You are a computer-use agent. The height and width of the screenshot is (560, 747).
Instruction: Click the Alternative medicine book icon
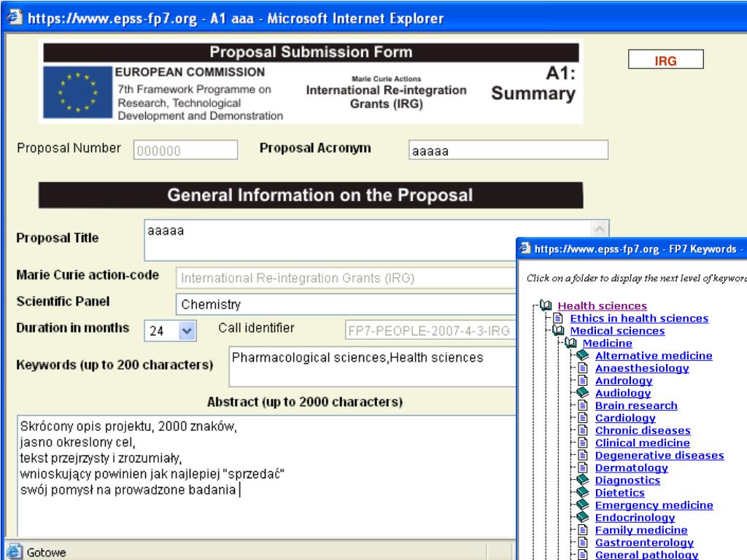[x=583, y=355]
